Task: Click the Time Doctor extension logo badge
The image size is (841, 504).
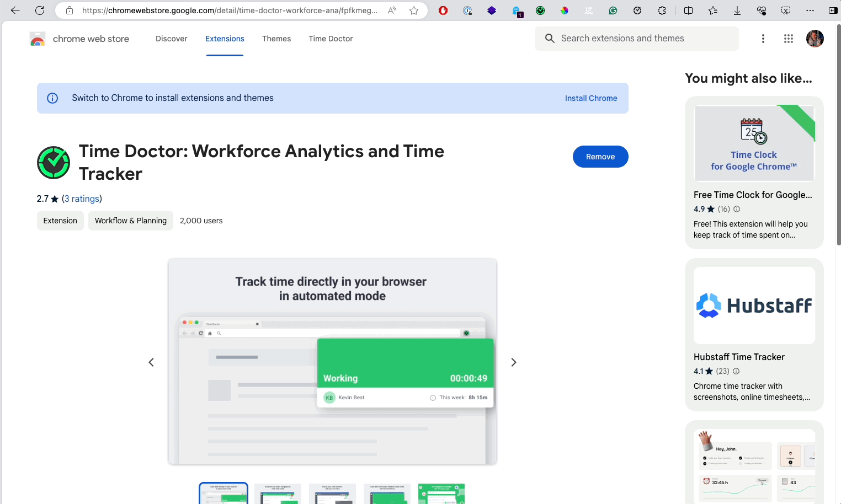Action: tap(54, 163)
